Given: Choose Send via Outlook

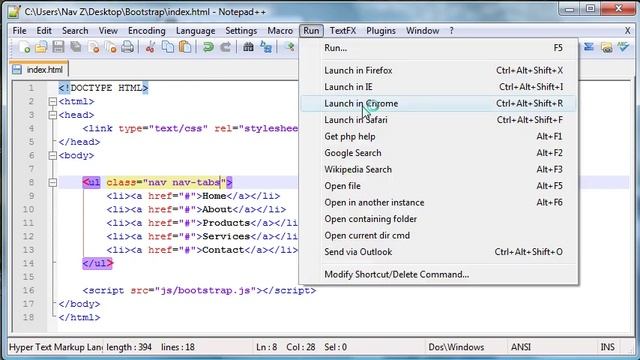Looking at the screenshot, I should (439, 252).
